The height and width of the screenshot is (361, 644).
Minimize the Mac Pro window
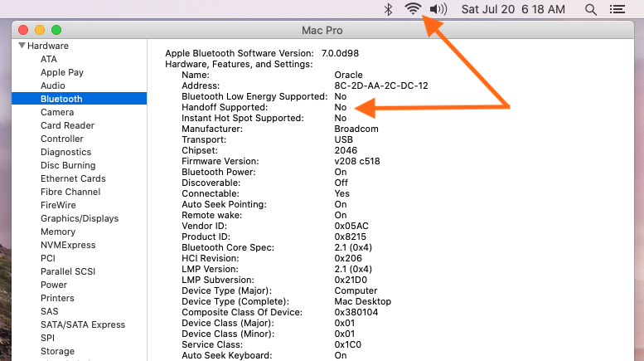point(40,30)
